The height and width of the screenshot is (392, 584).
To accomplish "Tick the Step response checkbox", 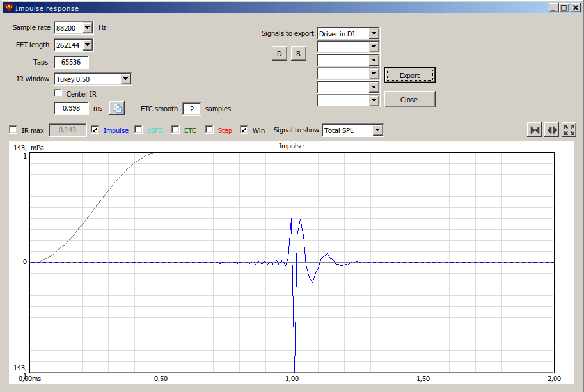I will click(210, 130).
